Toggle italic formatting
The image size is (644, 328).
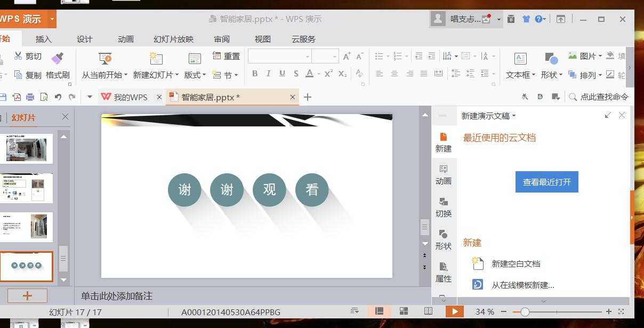pos(268,74)
